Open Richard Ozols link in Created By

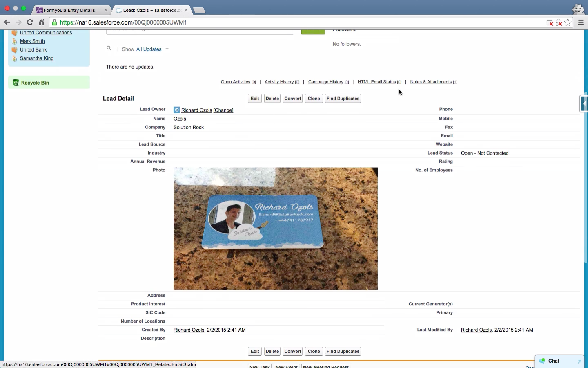click(x=189, y=330)
